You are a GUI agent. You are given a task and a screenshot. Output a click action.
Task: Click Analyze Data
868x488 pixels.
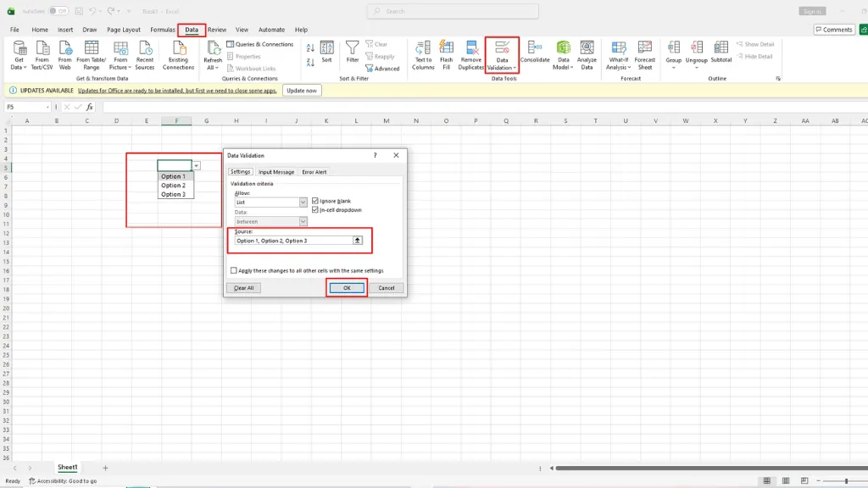point(587,55)
